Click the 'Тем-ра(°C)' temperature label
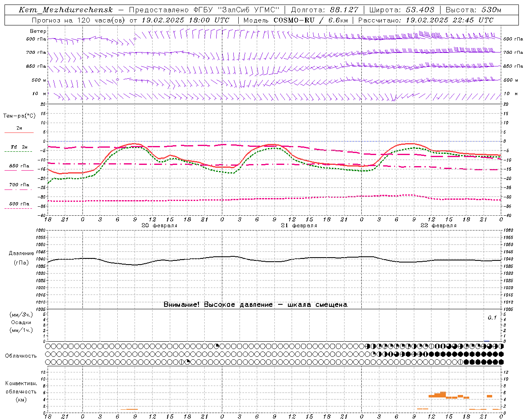 [19, 116]
